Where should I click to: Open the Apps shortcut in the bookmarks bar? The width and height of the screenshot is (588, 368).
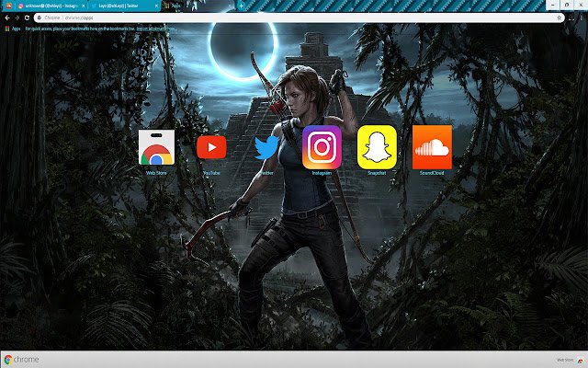click(13, 29)
